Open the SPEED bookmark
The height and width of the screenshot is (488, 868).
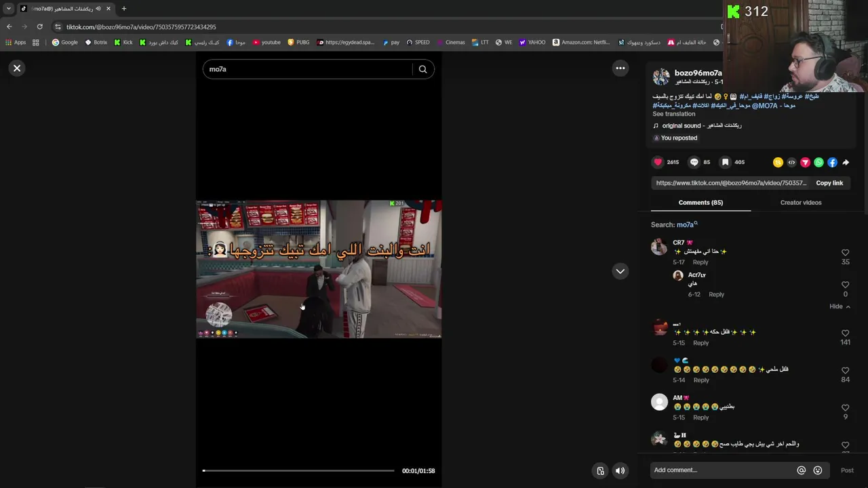(418, 42)
